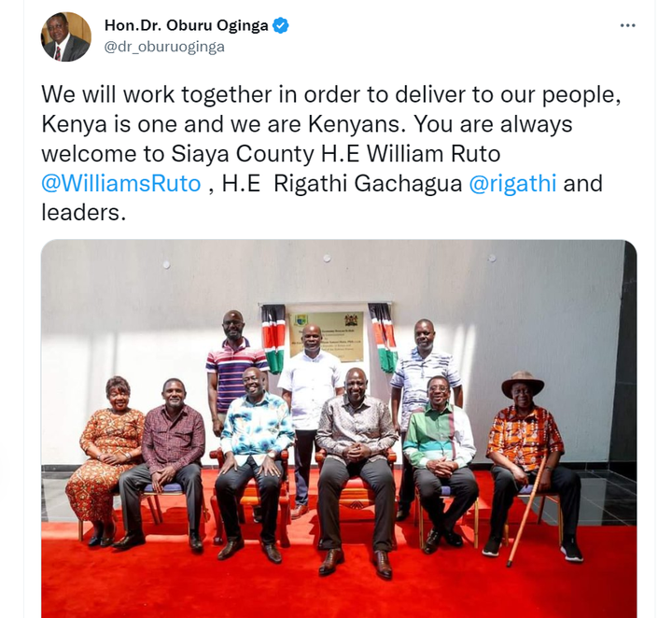Open the Hon.Dr. Oburu Oginga display name
Image resolution: width=672 pixels, height=618 pixels.
[187, 26]
